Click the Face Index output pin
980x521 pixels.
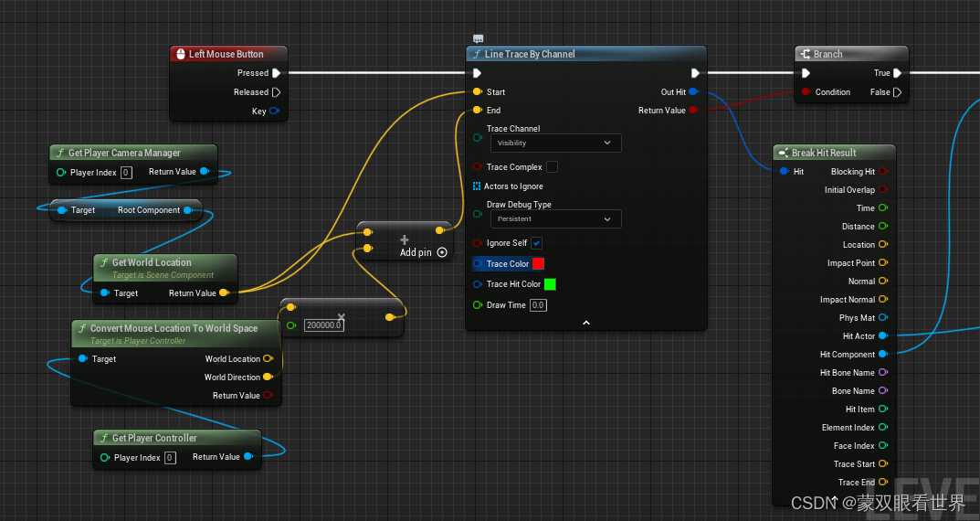coord(883,445)
